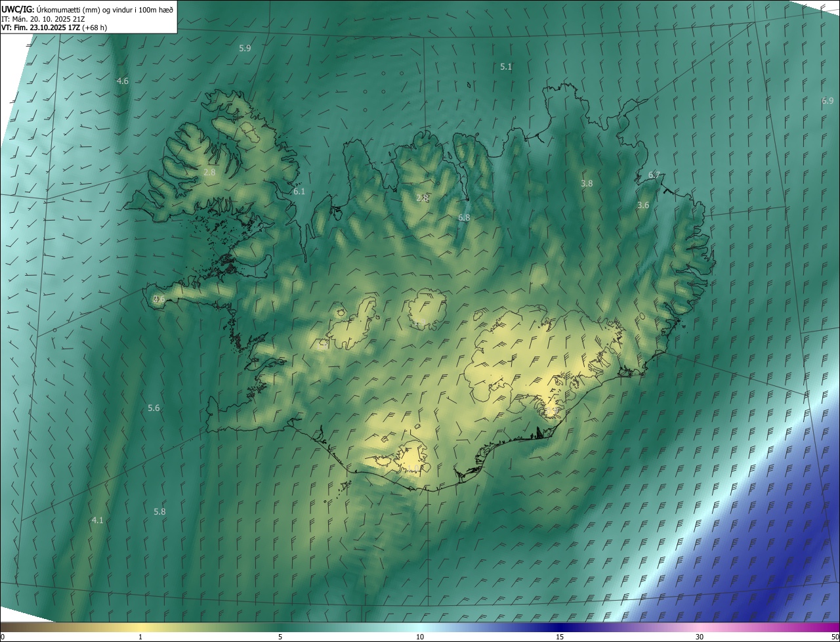Click the 3.8 value on the map
Screen dimensions: 840x642
click(587, 184)
